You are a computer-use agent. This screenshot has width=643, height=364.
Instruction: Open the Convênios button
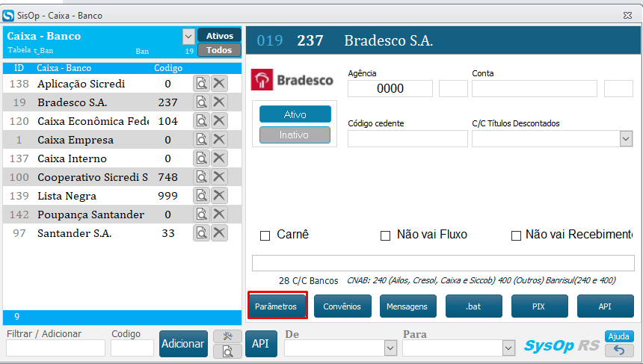[342, 306]
